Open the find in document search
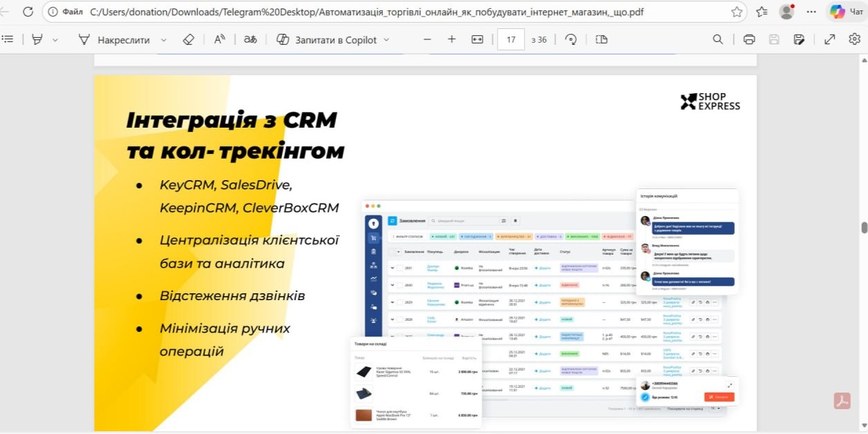 click(x=718, y=39)
